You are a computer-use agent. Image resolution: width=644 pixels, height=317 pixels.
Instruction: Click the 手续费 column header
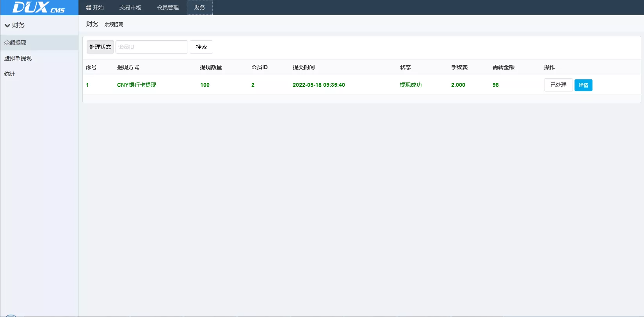pos(459,67)
